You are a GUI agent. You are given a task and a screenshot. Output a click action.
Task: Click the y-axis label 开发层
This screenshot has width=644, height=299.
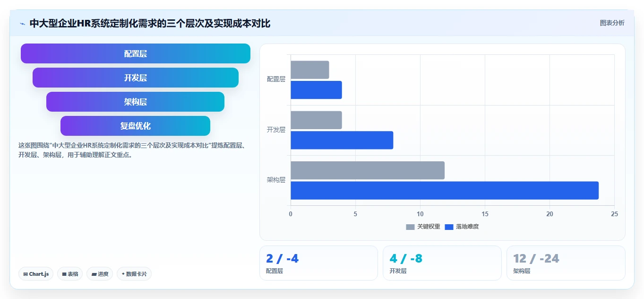click(276, 130)
